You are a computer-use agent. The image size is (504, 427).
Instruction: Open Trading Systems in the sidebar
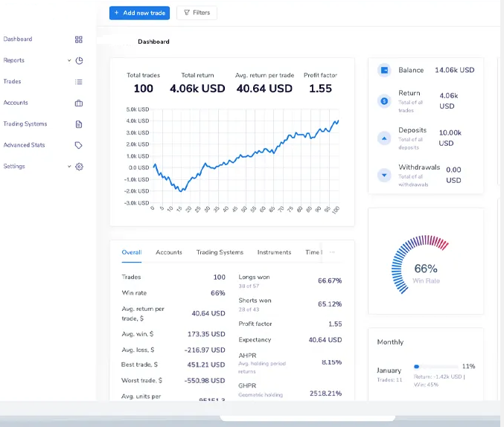tap(25, 123)
